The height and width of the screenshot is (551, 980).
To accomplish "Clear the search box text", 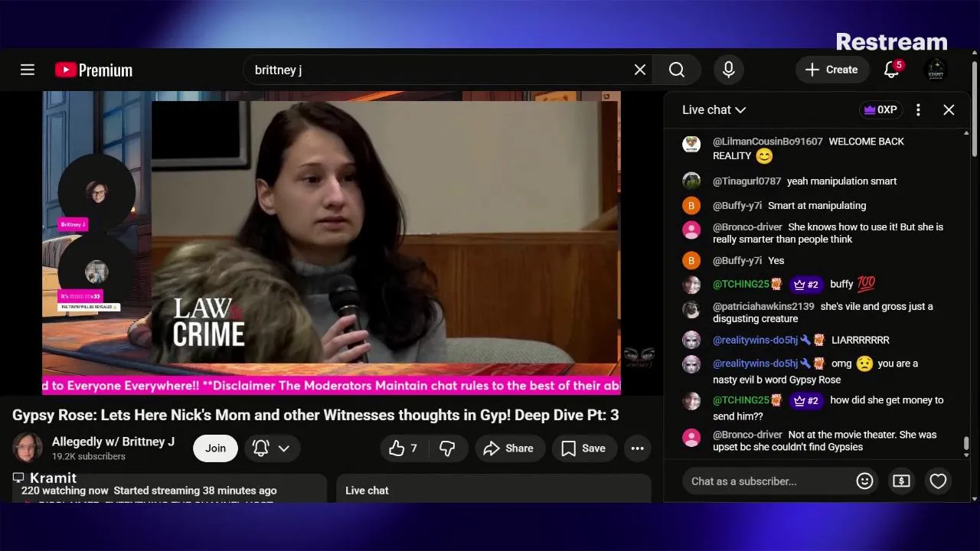I will tap(640, 70).
